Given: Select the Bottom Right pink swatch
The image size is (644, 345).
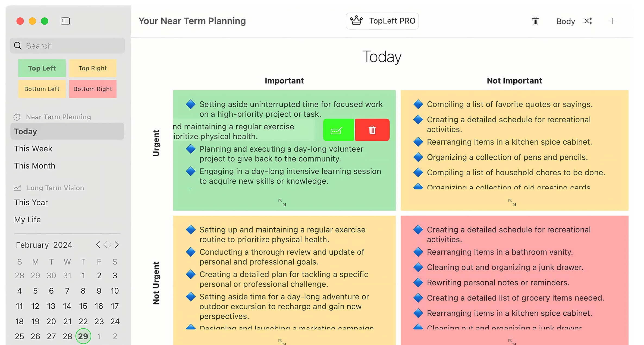Looking at the screenshot, I should click(93, 89).
